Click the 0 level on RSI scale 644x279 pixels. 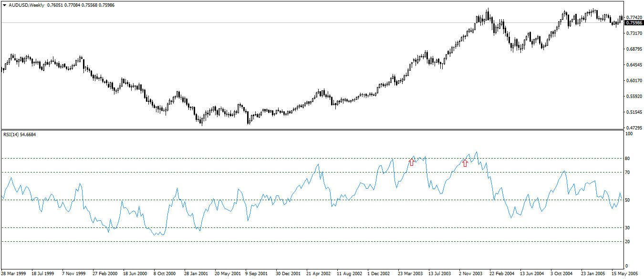[627, 266]
